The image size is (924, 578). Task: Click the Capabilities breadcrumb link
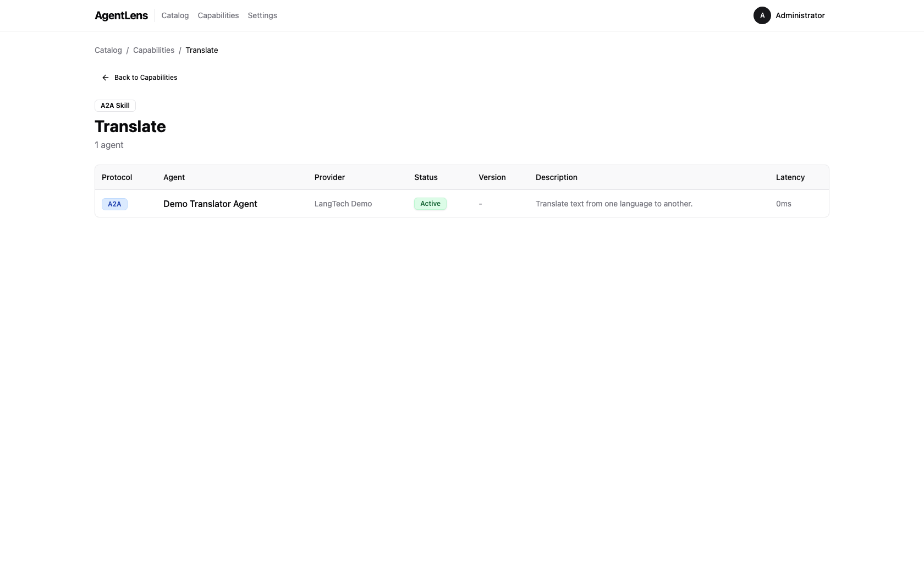pos(153,50)
